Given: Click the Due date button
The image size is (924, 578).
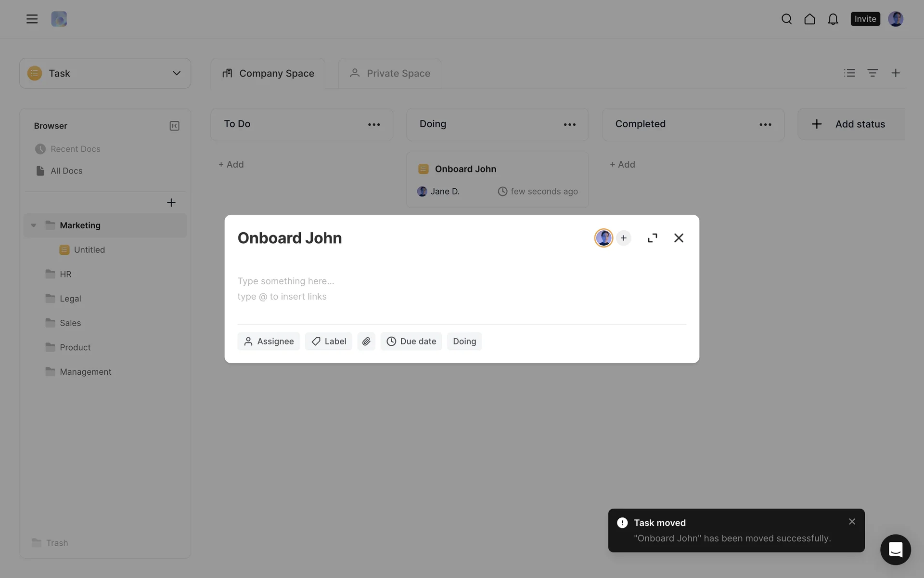Looking at the screenshot, I should click(411, 341).
